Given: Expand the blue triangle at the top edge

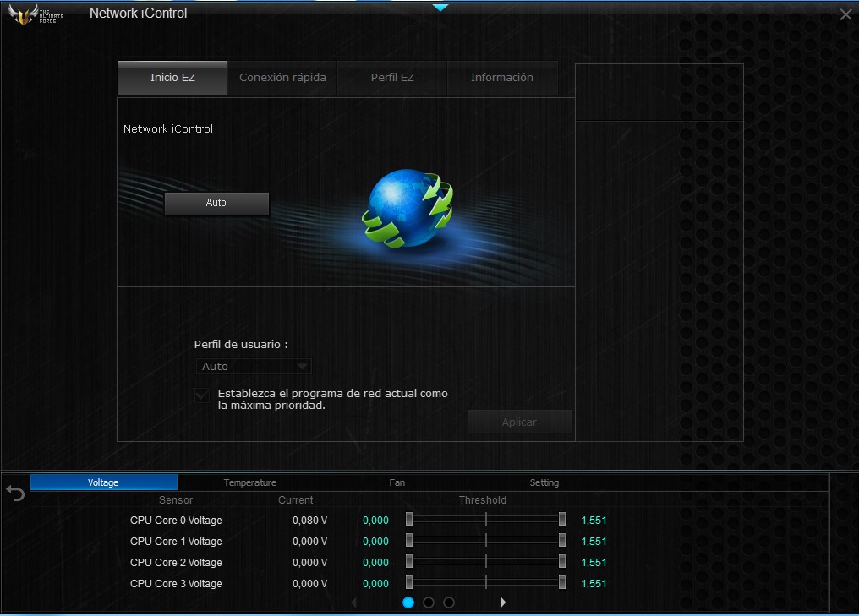Looking at the screenshot, I should [440, 7].
